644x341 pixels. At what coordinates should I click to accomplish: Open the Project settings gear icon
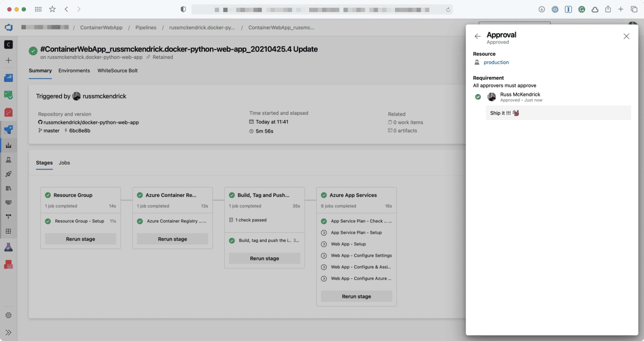[8, 315]
